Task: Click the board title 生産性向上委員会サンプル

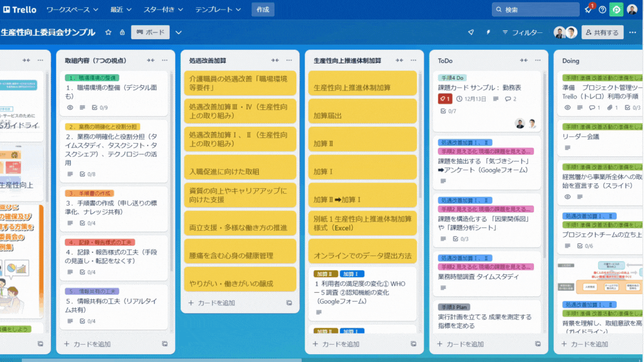Action: pos(48,32)
